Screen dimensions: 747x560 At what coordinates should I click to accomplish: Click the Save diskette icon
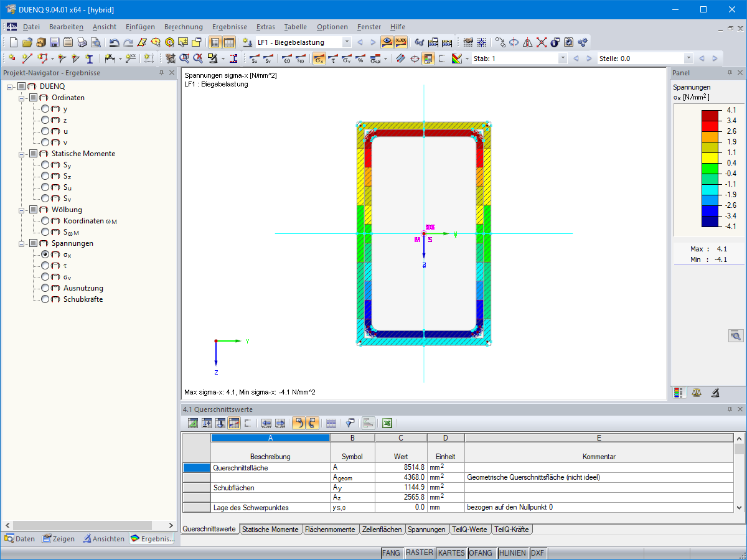[x=54, y=42]
